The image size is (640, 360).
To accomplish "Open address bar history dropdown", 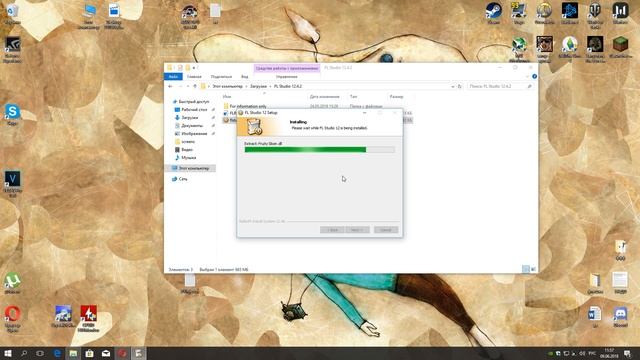I will pyautogui.click(x=453, y=86).
